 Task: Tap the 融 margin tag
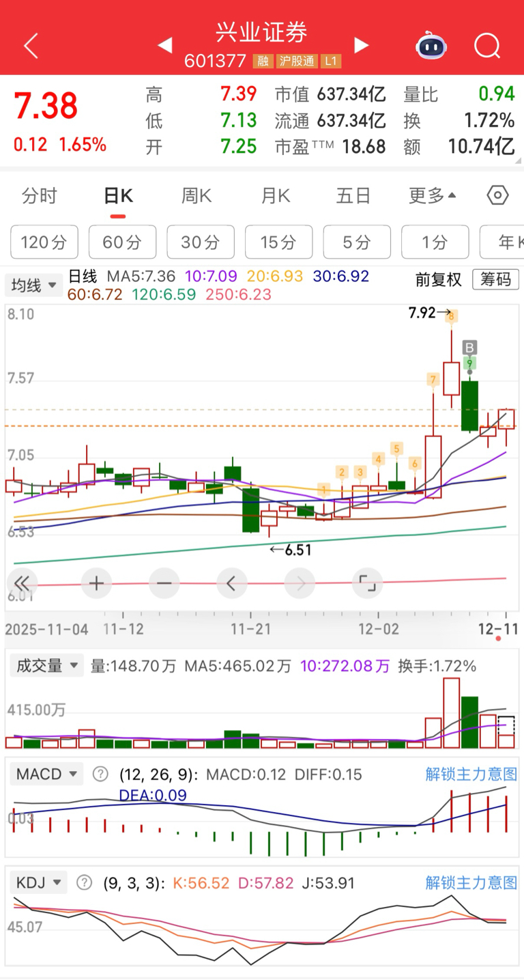coord(263,61)
